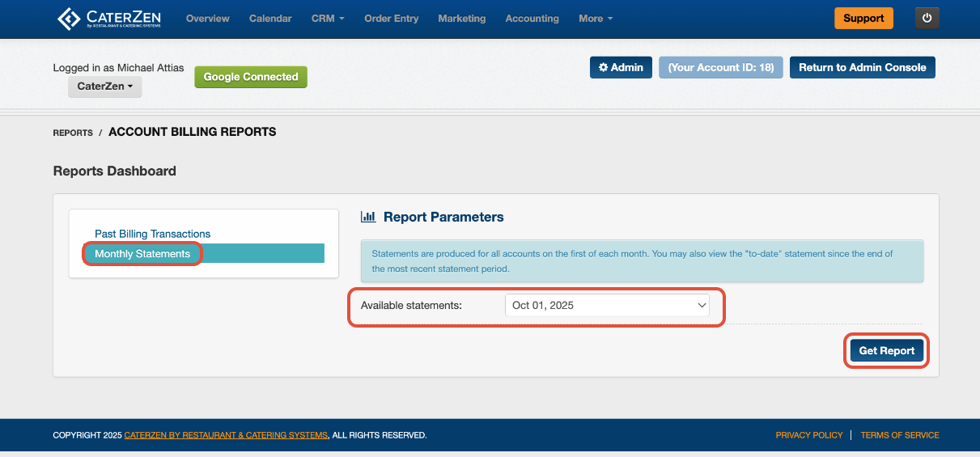Open the Calendar menu item
Viewport: 980px width, 457px height.
click(270, 18)
